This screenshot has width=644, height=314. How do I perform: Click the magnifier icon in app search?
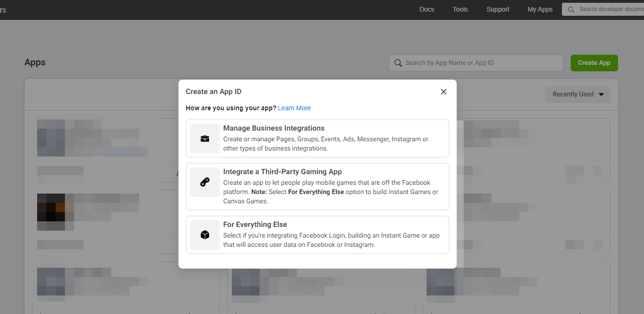[x=398, y=63]
